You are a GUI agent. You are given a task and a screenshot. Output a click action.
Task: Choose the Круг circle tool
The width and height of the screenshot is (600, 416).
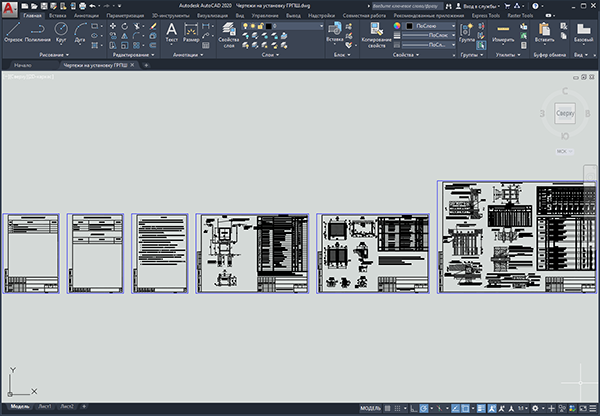point(61,32)
